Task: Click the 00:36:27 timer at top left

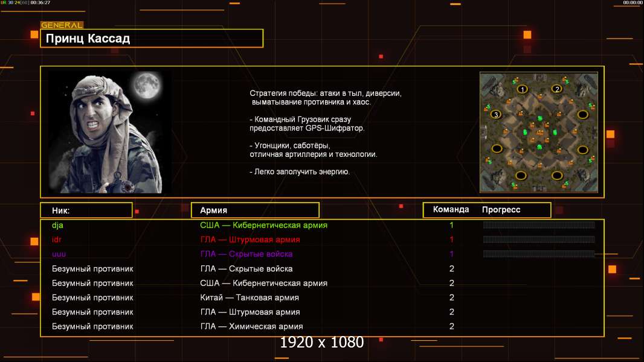Action: [40, 2]
